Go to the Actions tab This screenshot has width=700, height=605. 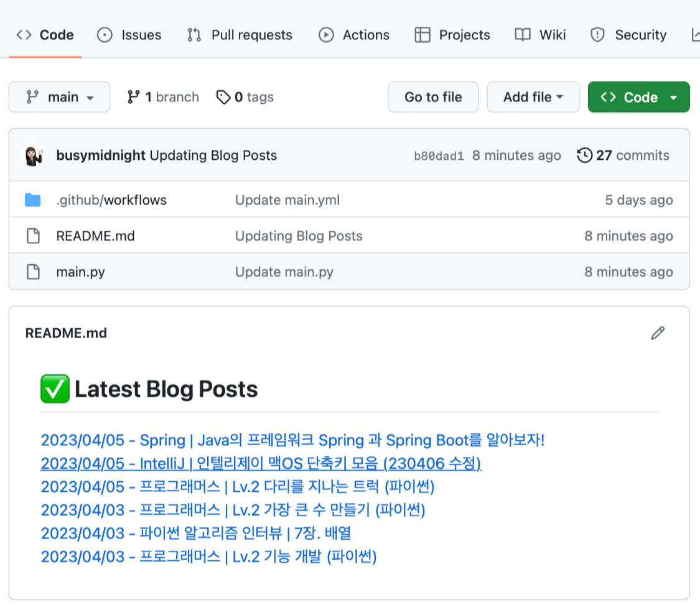353,35
